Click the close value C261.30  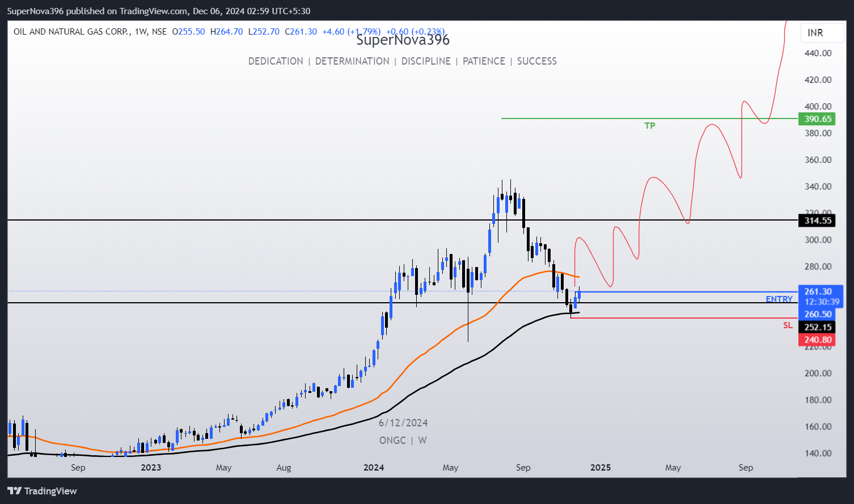[301, 32]
